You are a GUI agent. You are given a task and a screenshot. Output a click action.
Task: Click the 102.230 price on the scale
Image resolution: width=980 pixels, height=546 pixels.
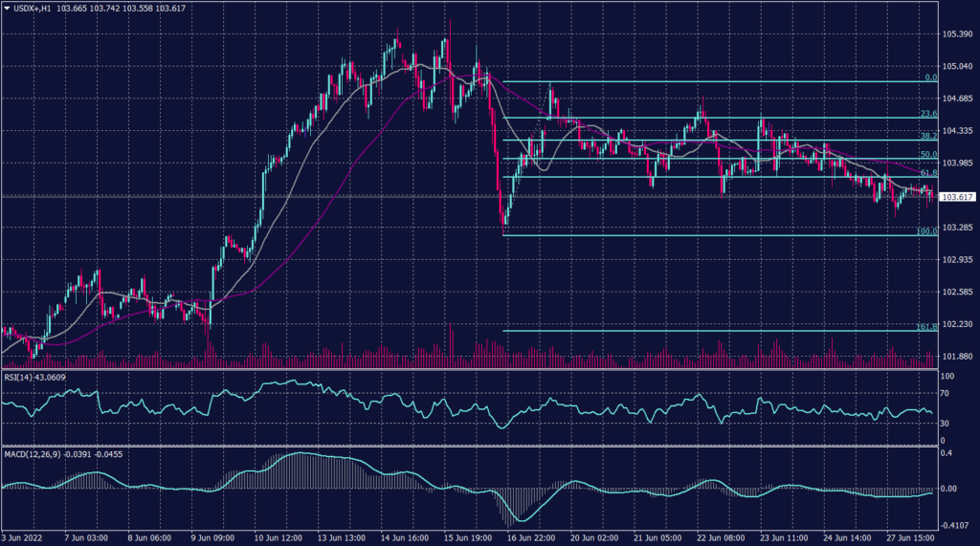tap(957, 325)
